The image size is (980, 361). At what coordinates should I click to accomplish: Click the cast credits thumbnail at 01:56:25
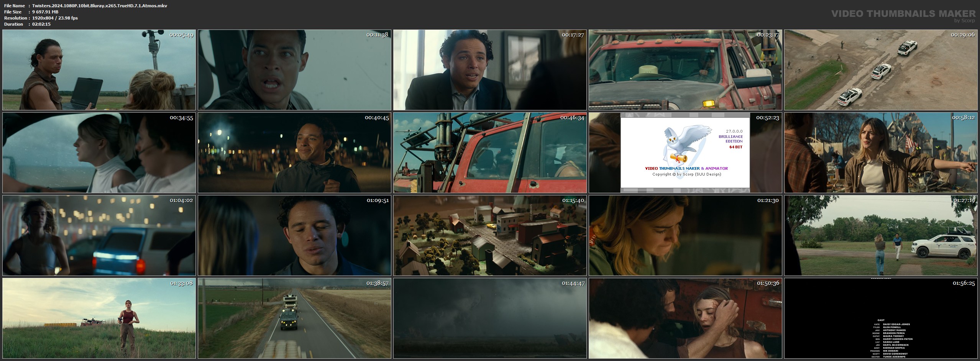click(881, 318)
